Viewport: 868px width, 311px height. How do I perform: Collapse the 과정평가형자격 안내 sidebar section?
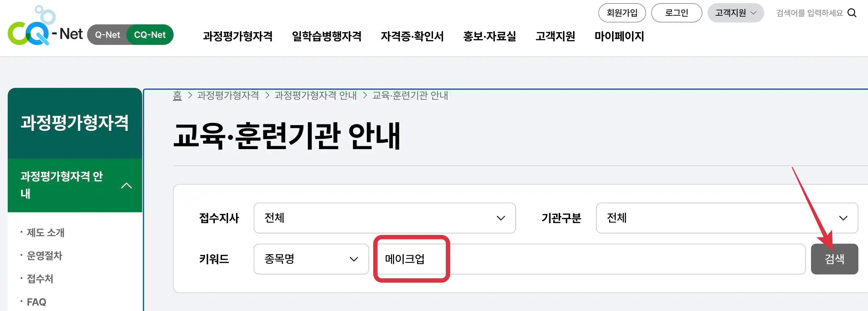tap(127, 185)
